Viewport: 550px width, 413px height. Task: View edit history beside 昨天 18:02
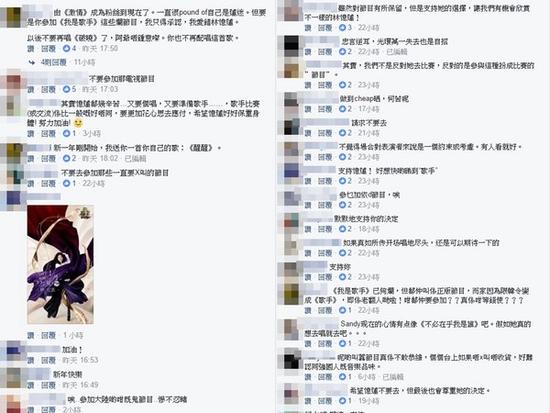[135, 159]
